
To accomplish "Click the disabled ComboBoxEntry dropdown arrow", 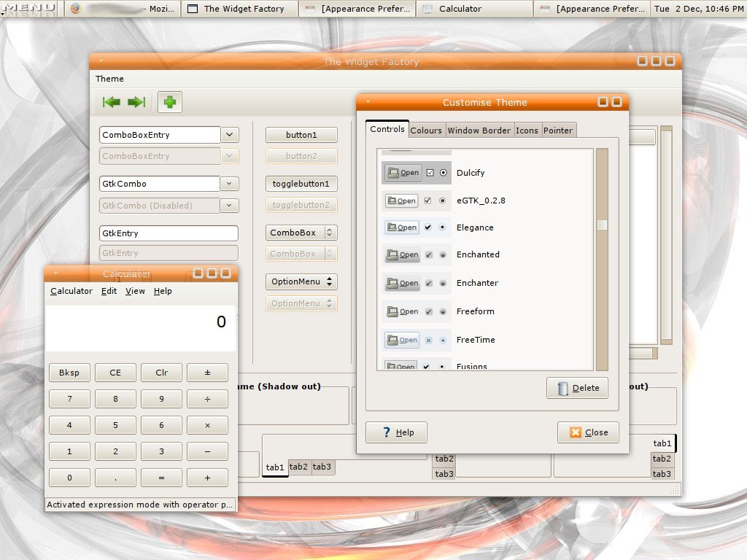I will coord(229,156).
